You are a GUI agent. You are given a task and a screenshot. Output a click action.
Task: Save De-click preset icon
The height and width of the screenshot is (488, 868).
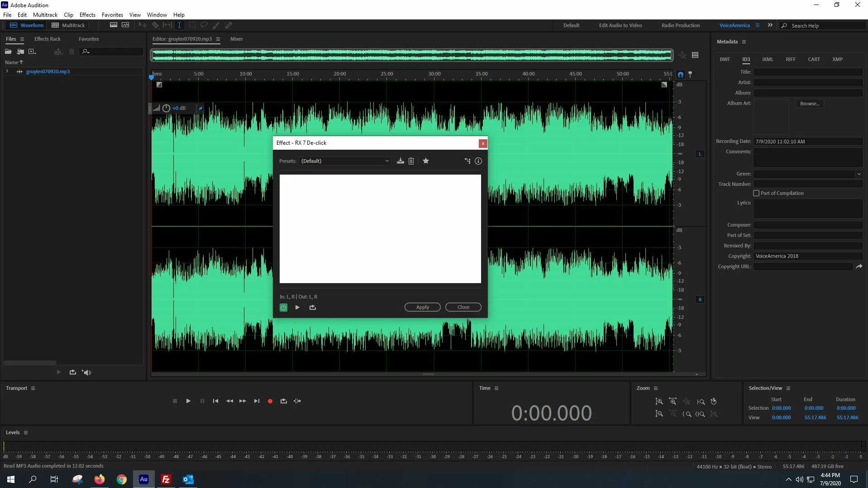point(401,161)
